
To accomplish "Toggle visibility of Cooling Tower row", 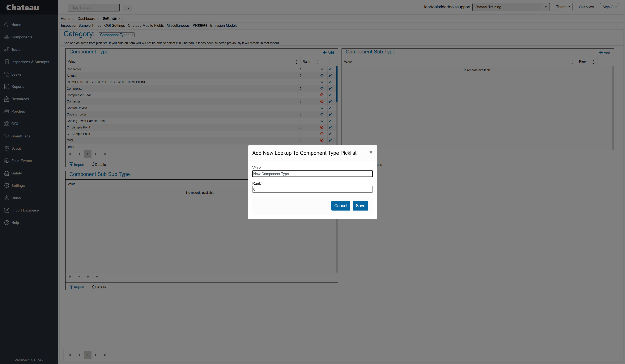I will 322,115.
